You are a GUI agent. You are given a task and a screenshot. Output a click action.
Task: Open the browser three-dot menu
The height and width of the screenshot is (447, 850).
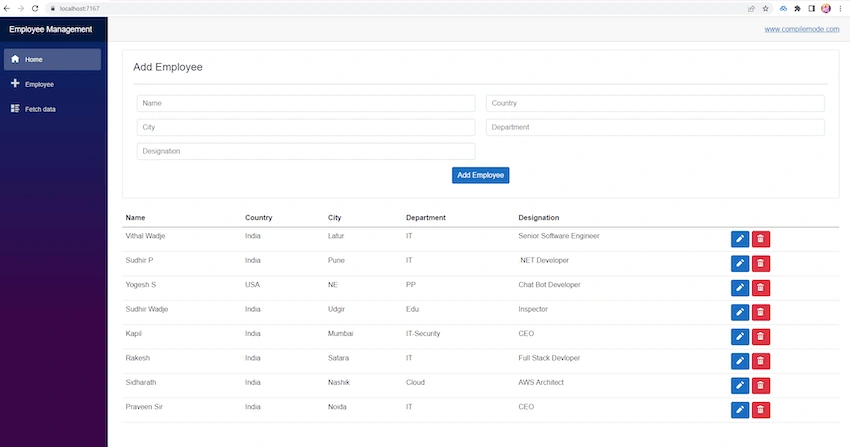coord(840,9)
